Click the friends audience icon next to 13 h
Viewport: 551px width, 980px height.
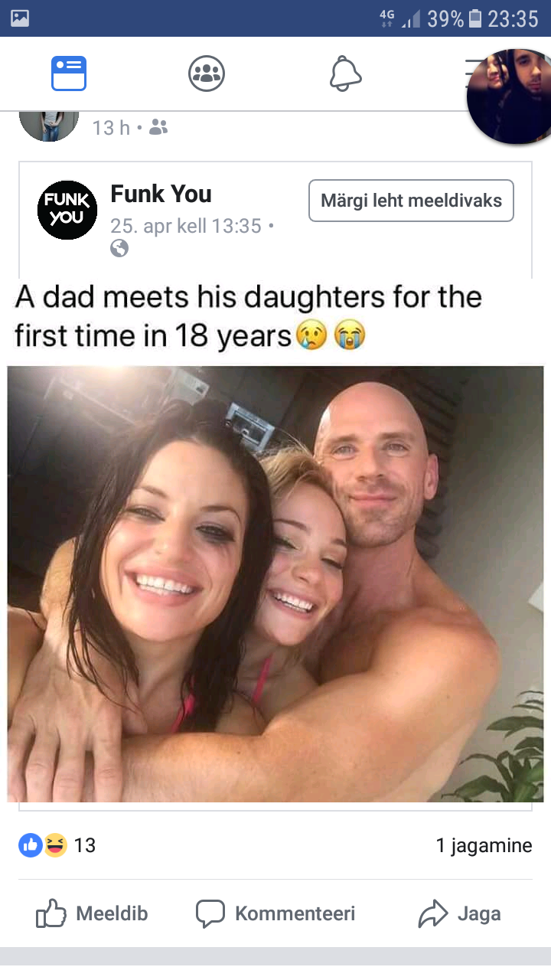tap(158, 127)
